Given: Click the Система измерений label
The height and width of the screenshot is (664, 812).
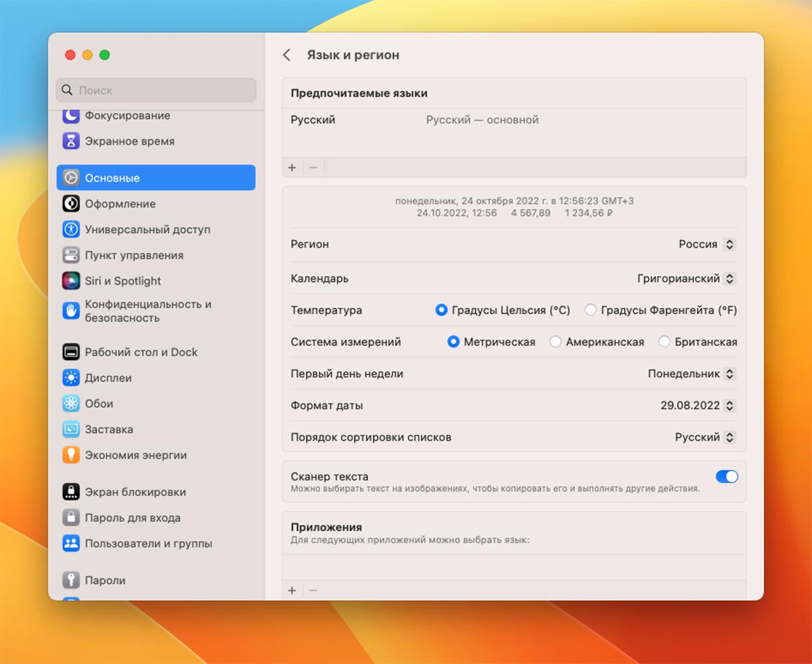Looking at the screenshot, I should tap(346, 342).
